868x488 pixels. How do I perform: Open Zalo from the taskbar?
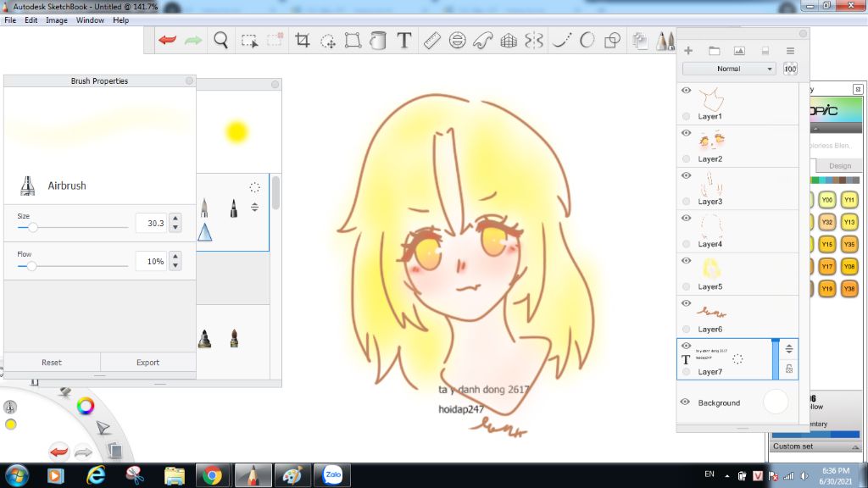point(332,475)
